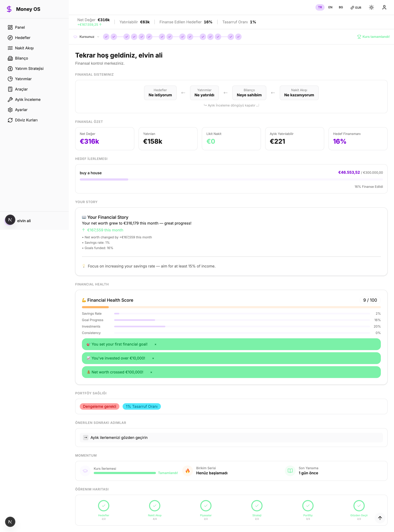394x532 pixels.
Task: Open Ayarlar gear icon
Action: (10, 110)
